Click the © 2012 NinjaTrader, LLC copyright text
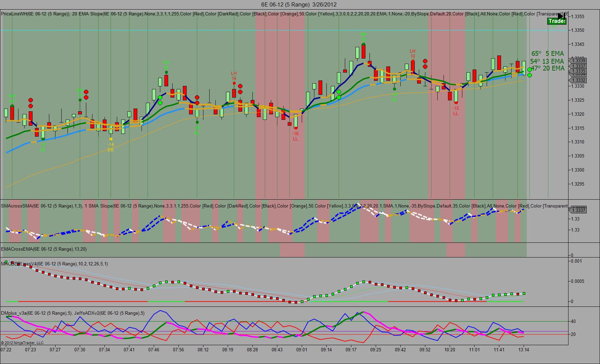This screenshot has height=364, width=600. click(x=22, y=343)
